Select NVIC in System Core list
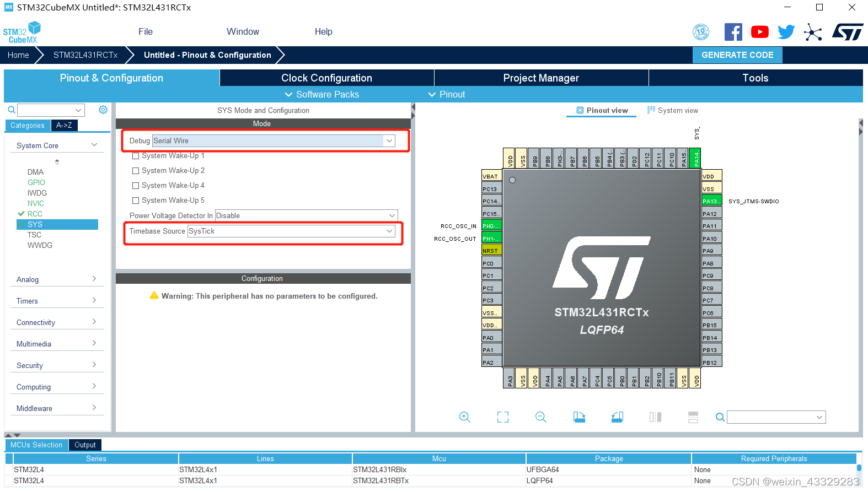 pyautogui.click(x=36, y=203)
